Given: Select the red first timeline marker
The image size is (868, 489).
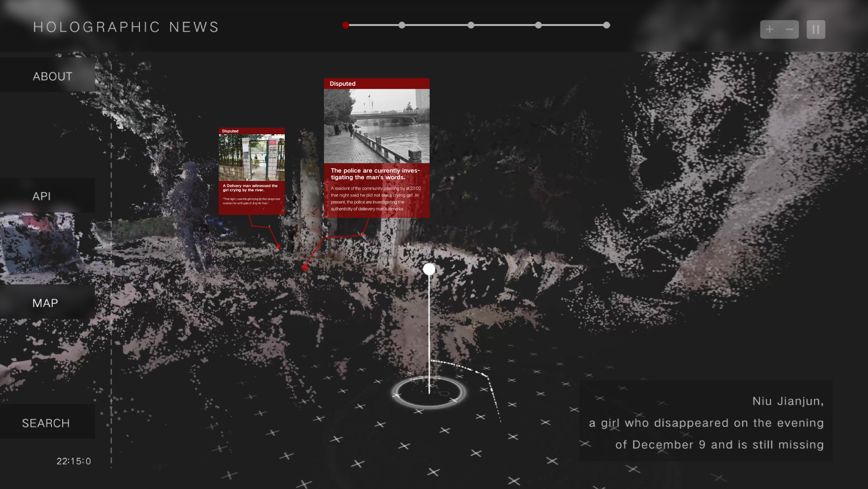Looking at the screenshot, I should pos(346,25).
